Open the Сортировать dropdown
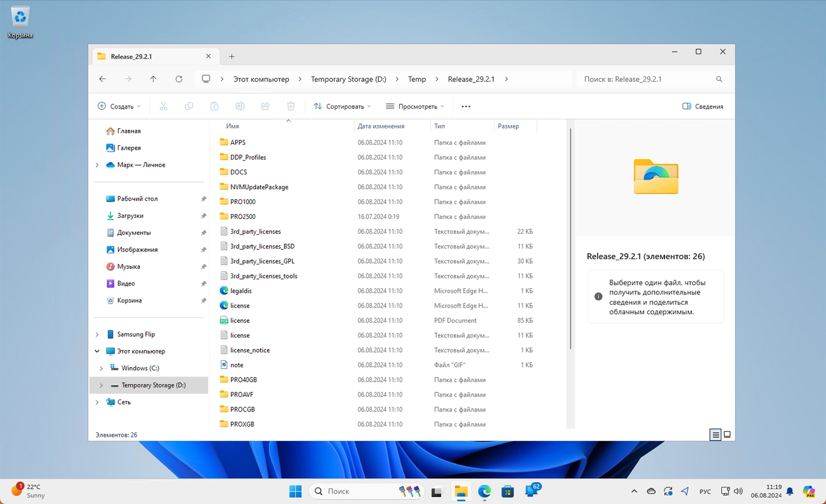826x504 pixels. (x=342, y=106)
